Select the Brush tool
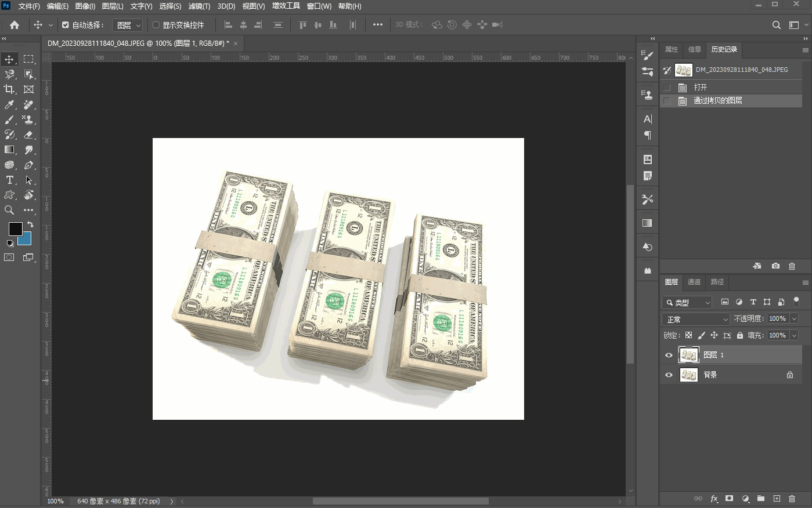 tap(9, 119)
